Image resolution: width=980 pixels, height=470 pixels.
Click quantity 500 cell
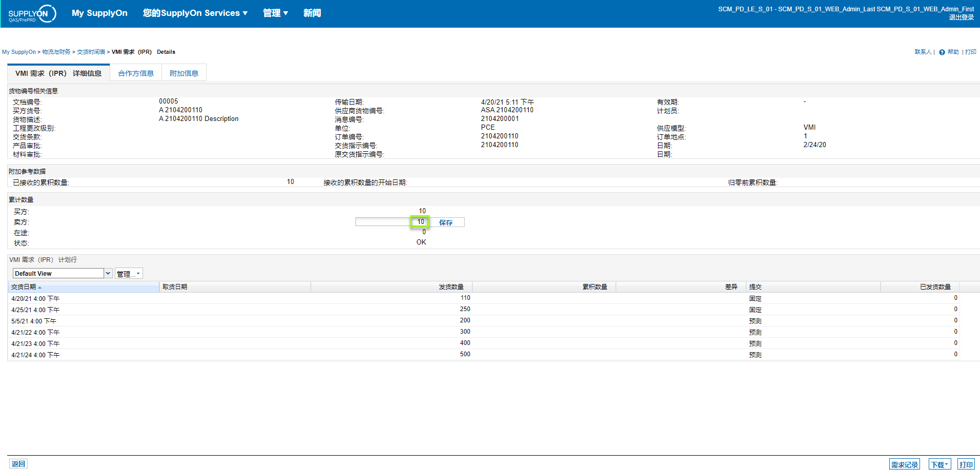(x=465, y=354)
